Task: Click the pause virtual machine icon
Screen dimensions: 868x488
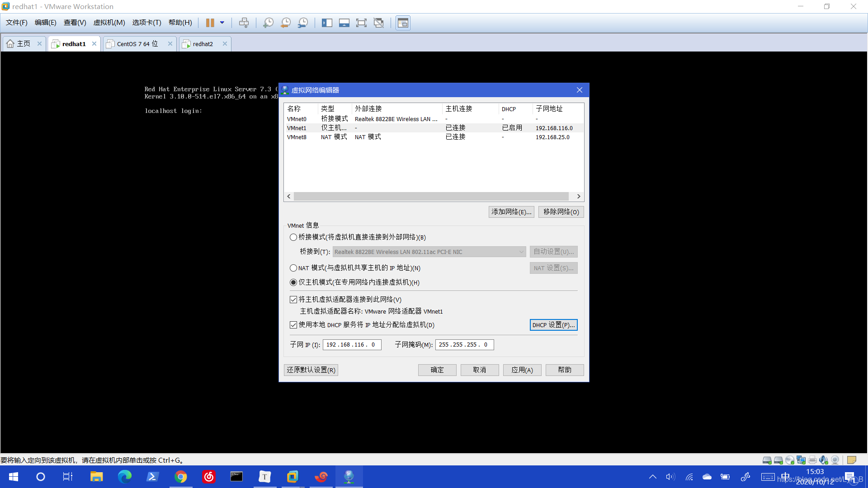Action: (x=210, y=23)
